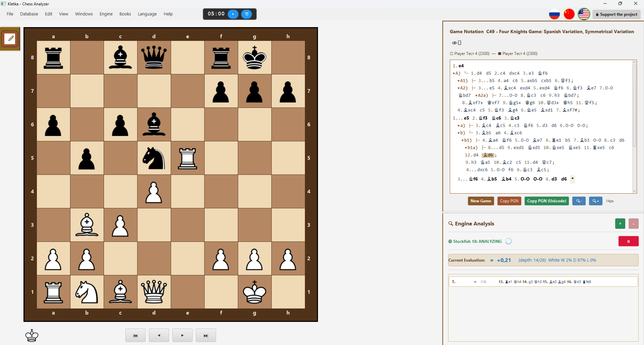Click highlighted move Bd6 in notation

(488, 155)
